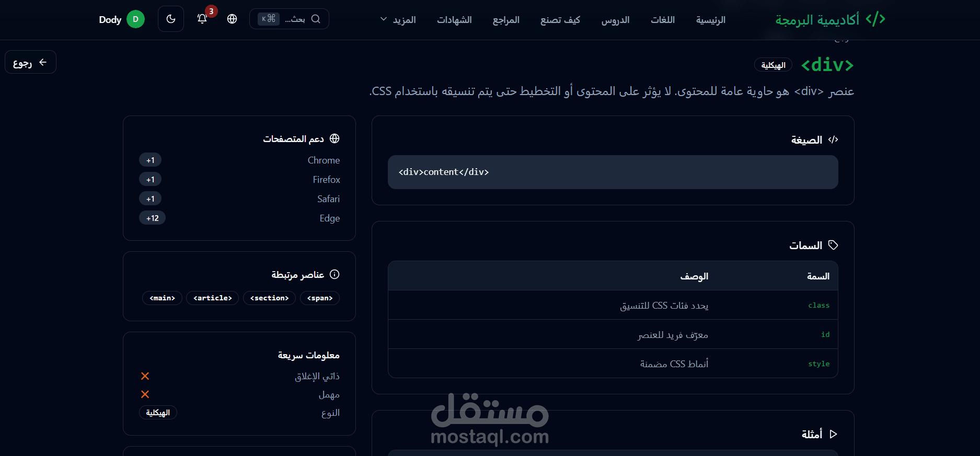980x456 pixels.
Task: Click the globe icon beside دعم المتصفحات
Action: 335,138
